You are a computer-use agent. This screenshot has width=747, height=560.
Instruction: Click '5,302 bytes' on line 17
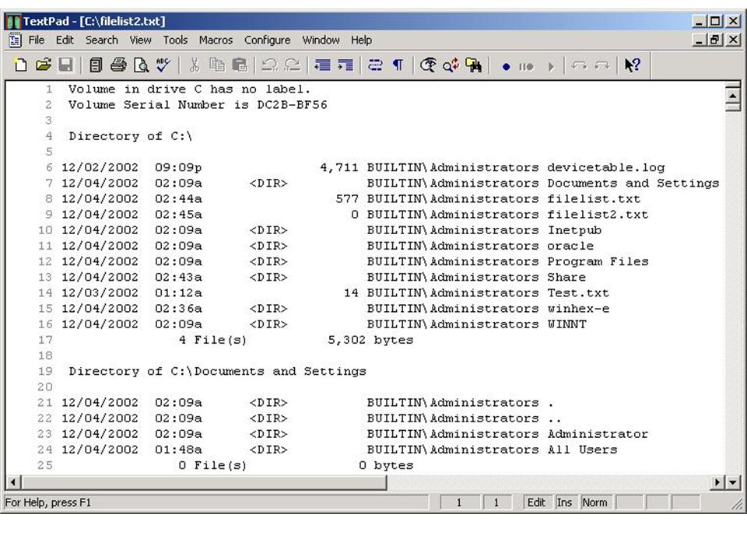coord(370,340)
